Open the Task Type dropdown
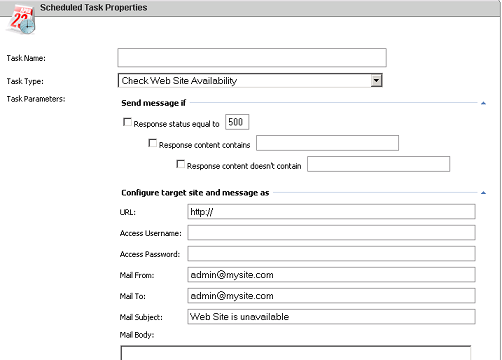Image resolution: width=502 pixels, height=360 pixels. [x=250, y=80]
